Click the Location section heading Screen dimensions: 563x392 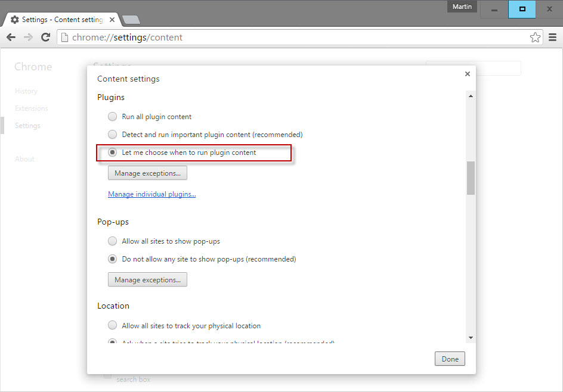(113, 306)
